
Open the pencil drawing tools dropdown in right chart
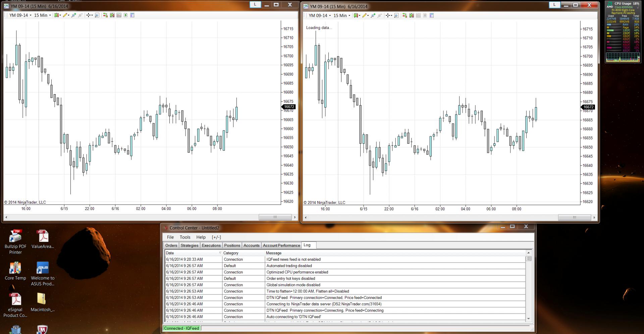(x=365, y=15)
